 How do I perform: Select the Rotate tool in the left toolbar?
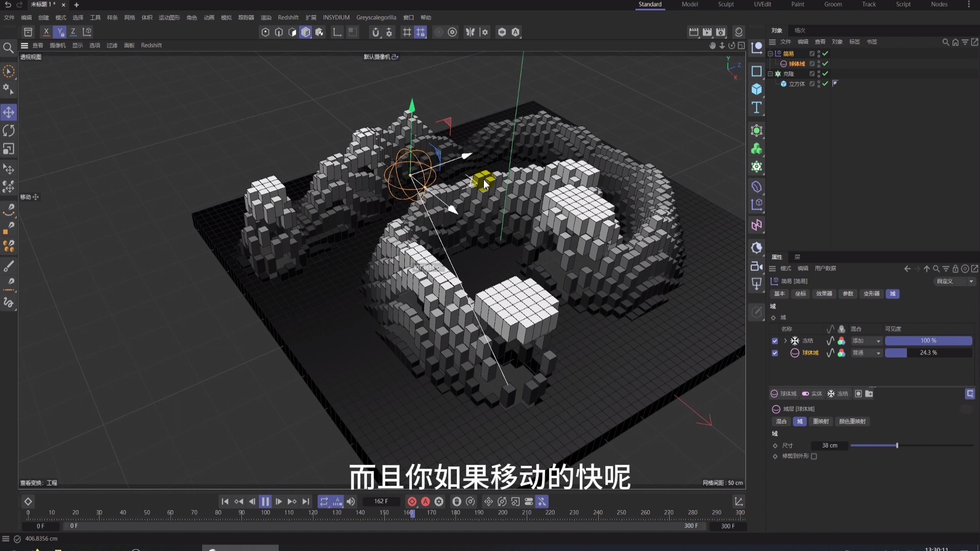(8, 131)
